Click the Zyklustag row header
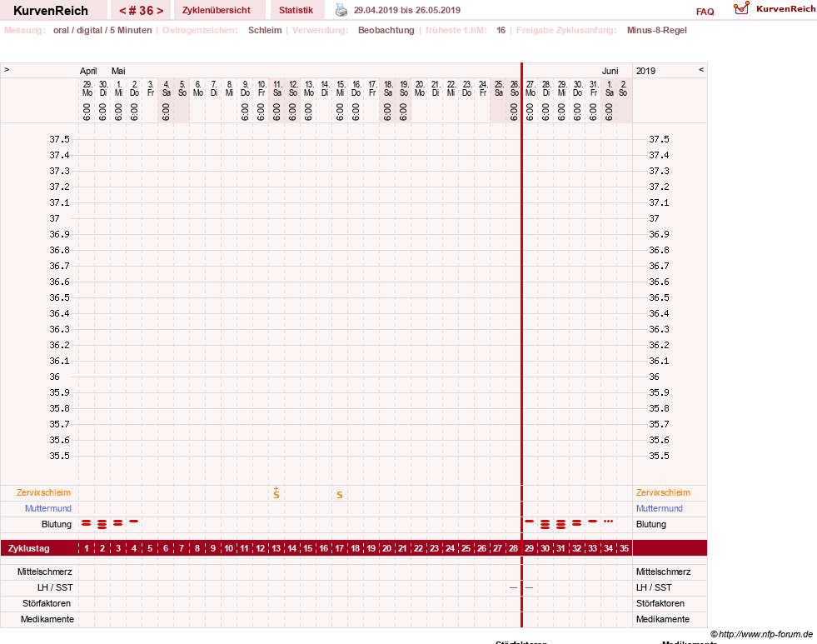The width and height of the screenshot is (817, 644). click(28, 549)
